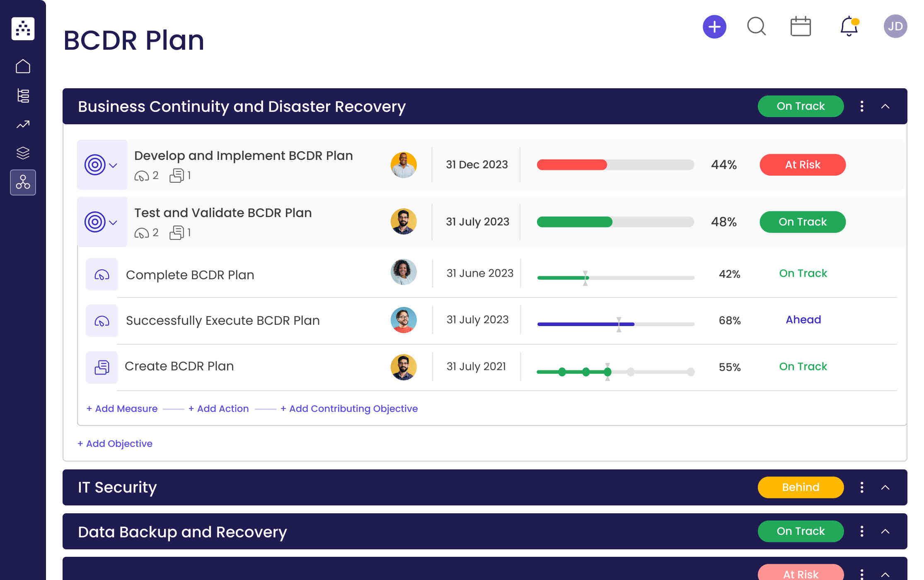Collapse the Business Continuity and Disaster Recovery section
The width and height of the screenshot is (924, 580).
(885, 106)
